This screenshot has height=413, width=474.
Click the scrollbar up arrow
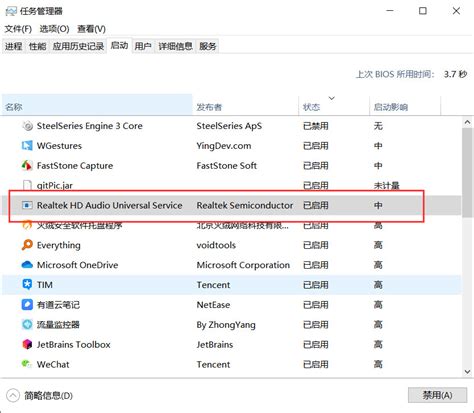pyautogui.click(x=467, y=122)
